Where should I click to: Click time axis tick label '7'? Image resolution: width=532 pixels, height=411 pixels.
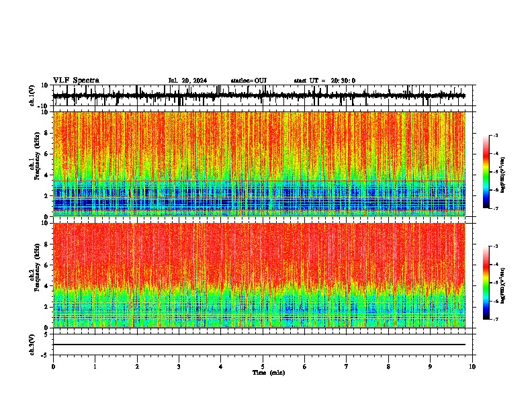347,367
